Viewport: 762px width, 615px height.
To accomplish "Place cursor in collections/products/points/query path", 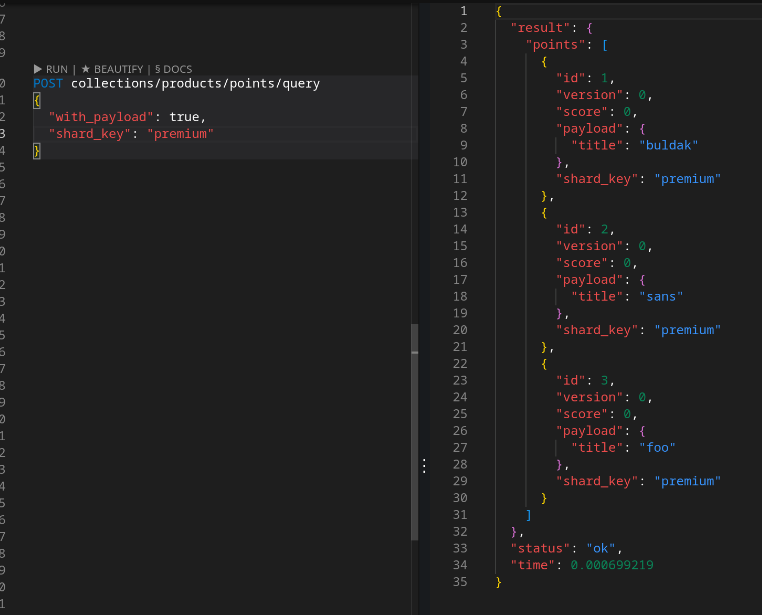I will (195, 84).
